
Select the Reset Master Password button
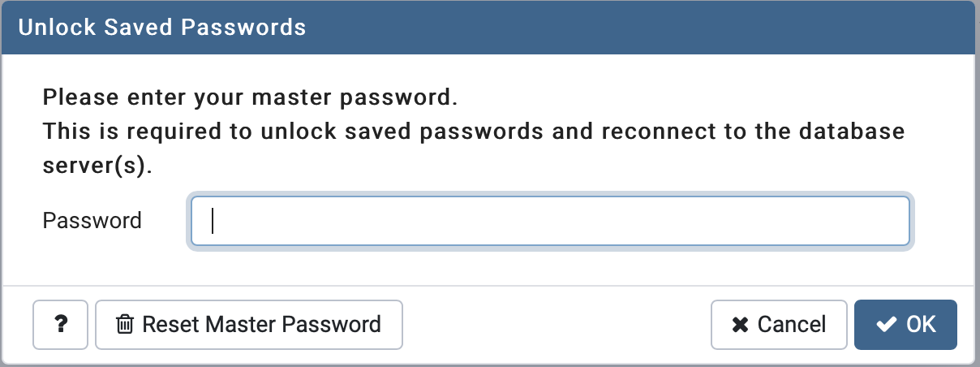coord(249,325)
